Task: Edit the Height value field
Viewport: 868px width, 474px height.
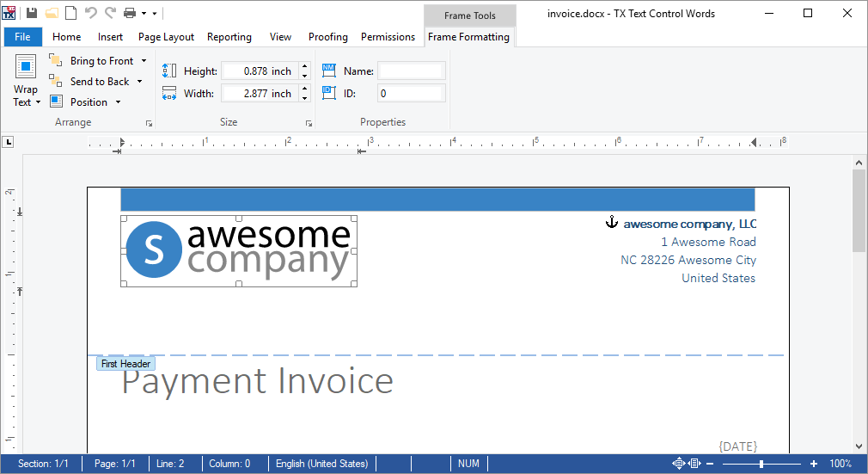Action: tap(260, 71)
